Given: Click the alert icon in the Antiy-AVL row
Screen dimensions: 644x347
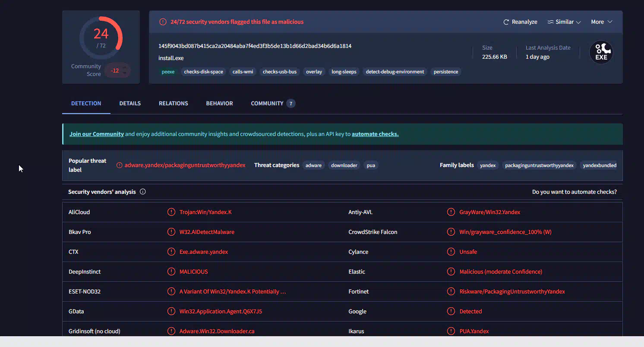Looking at the screenshot, I should pos(451,212).
